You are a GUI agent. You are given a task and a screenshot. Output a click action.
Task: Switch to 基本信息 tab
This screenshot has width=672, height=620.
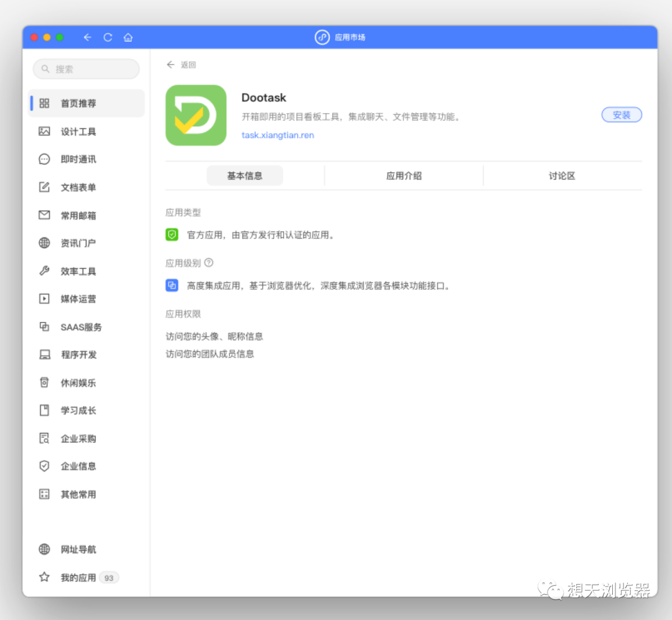(245, 175)
